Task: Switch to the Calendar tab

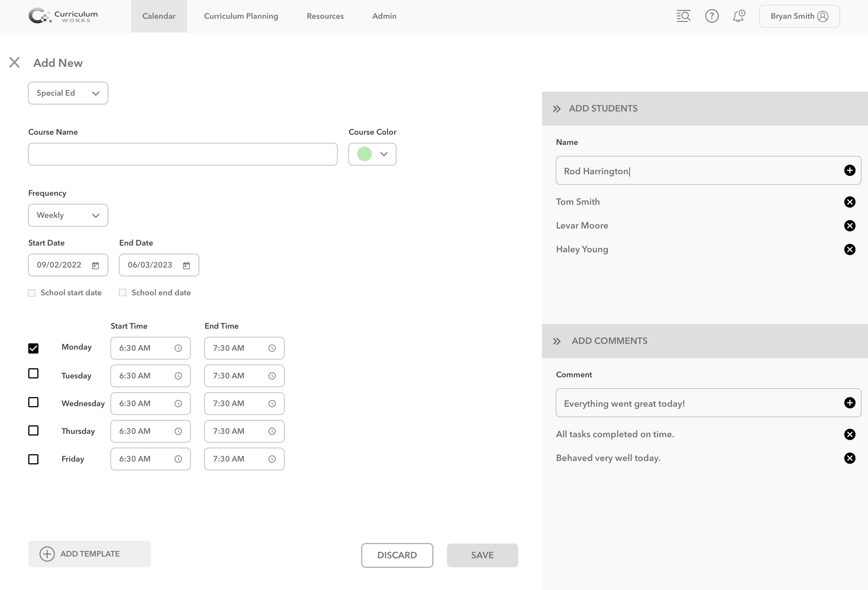Action: 159,16
